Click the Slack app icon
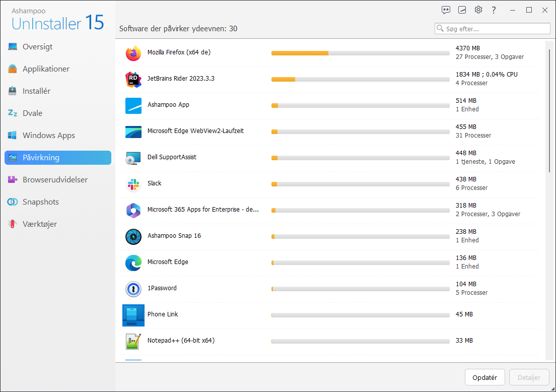The image size is (556, 392). [133, 184]
